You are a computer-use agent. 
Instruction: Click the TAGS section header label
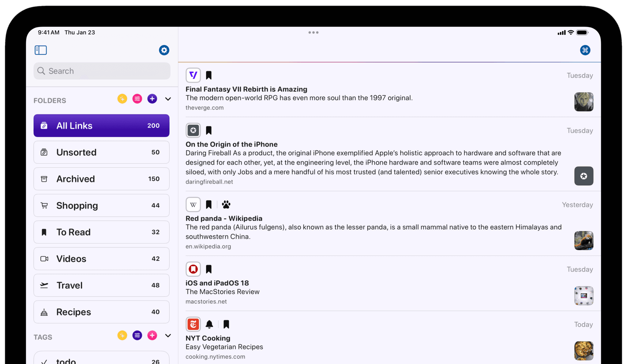coord(43,337)
